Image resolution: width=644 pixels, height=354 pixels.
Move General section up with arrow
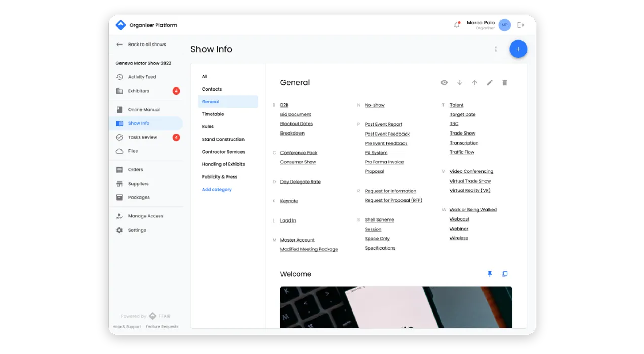(474, 83)
